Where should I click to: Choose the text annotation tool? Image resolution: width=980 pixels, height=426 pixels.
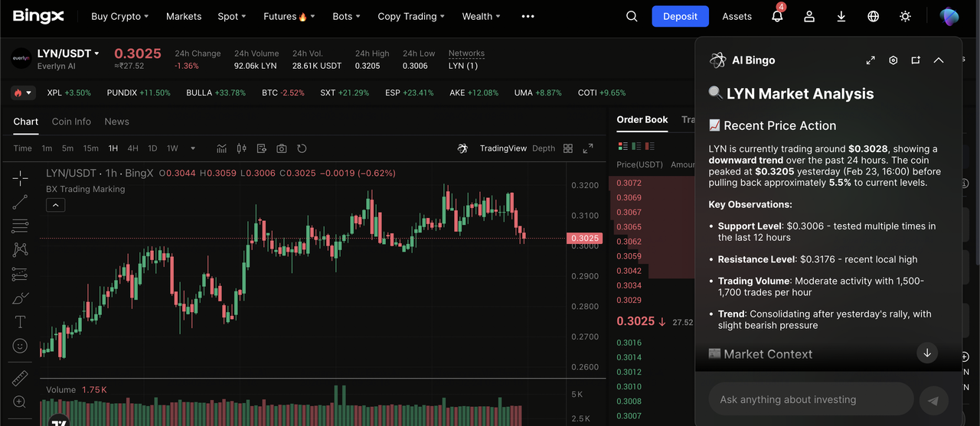(20, 322)
